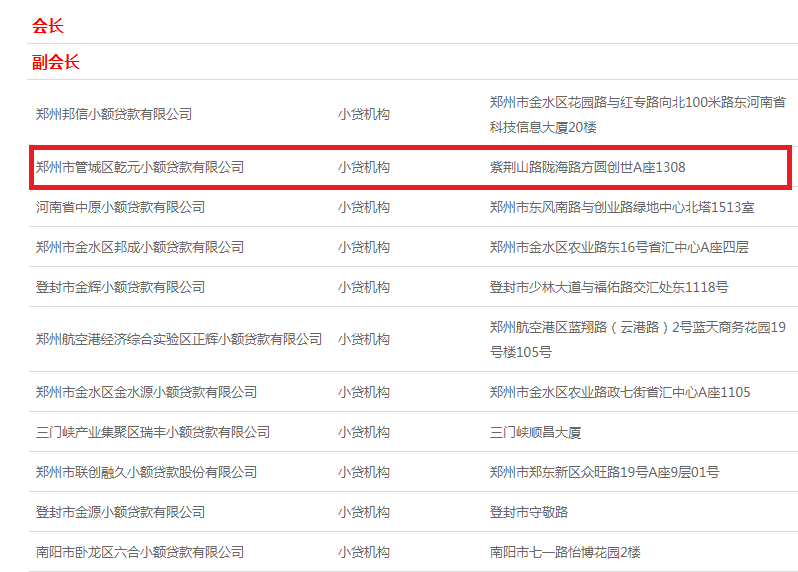Viewport: 798px width, 572px height.
Task: Click the address ending 科技信息大厦20楼
Action: point(637,115)
